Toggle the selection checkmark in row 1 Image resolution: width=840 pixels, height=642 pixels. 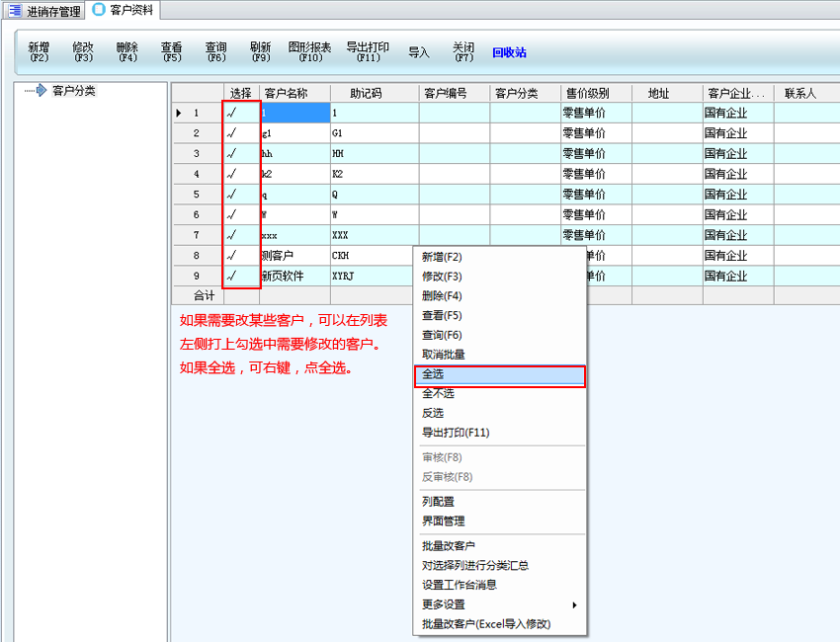pyautogui.click(x=232, y=114)
